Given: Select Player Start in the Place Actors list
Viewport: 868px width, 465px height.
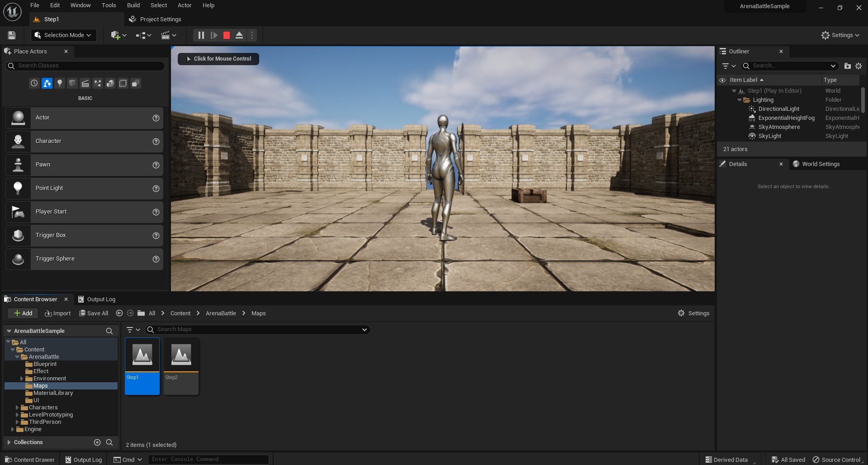Looking at the screenshot, I should click(x=84, y=212).
